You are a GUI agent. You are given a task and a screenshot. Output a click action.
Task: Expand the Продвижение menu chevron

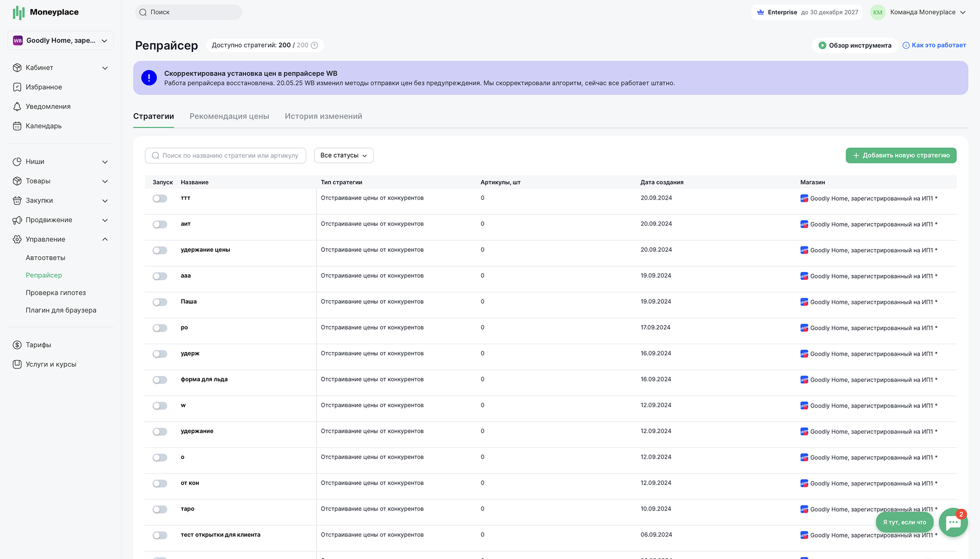click(x=105, y=220)
